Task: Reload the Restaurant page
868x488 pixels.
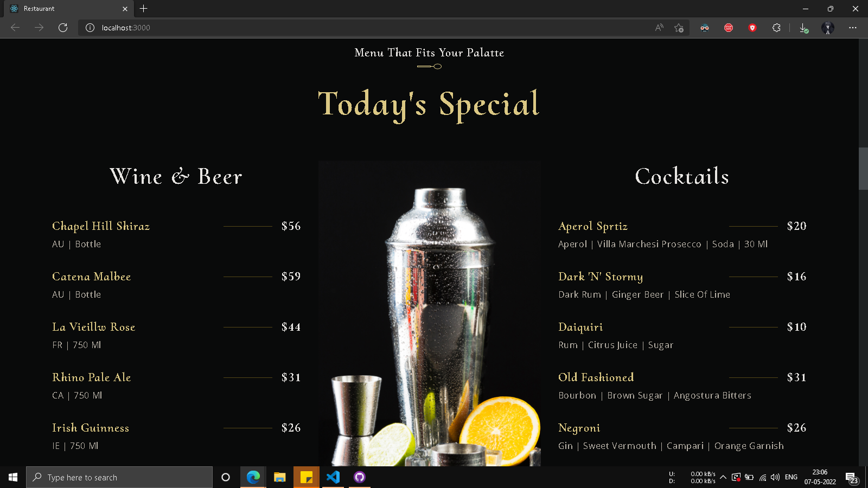Action: (x=63, y=28)
